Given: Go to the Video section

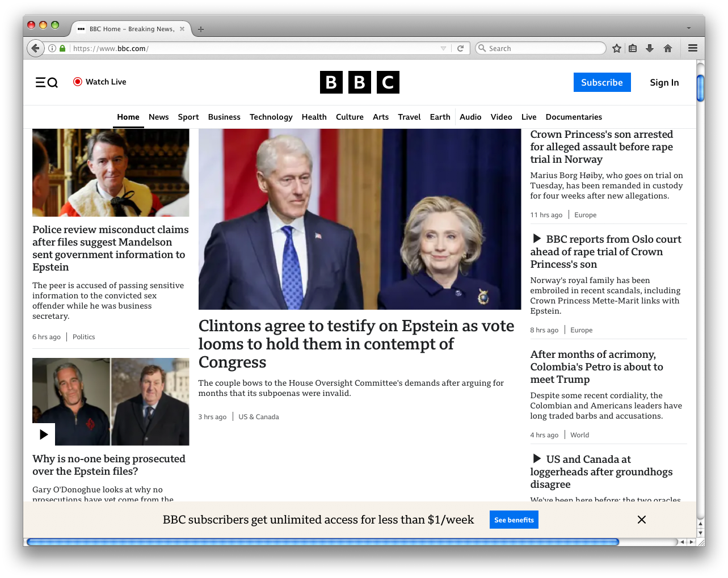Looking at the screenshot, I should [x=502, y=117].
